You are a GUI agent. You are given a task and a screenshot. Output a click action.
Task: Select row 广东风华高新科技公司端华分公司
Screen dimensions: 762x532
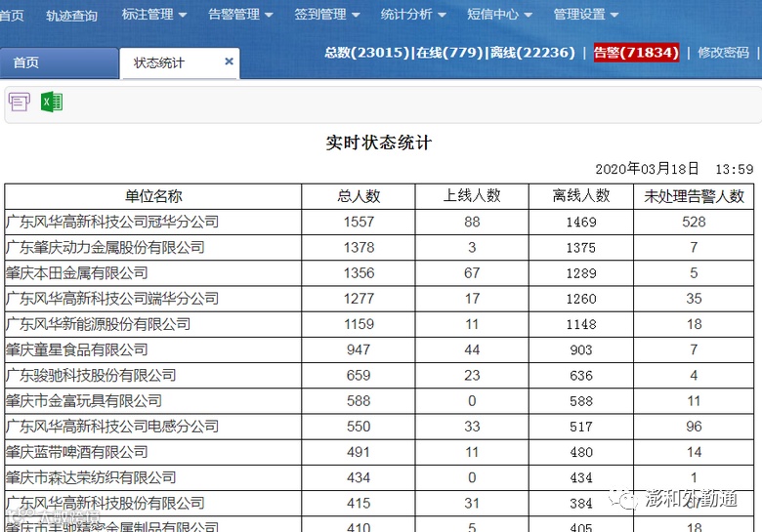(379, 299)
